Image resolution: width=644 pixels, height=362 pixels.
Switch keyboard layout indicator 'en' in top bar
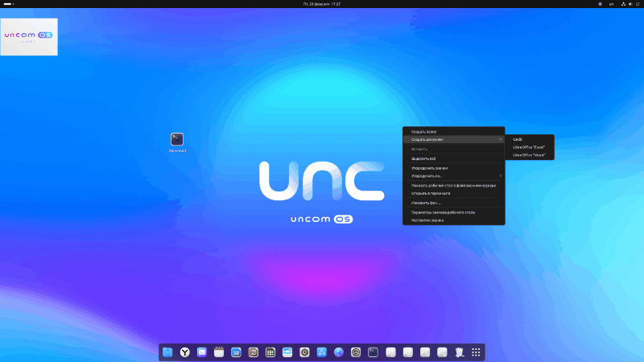[611, 4]
